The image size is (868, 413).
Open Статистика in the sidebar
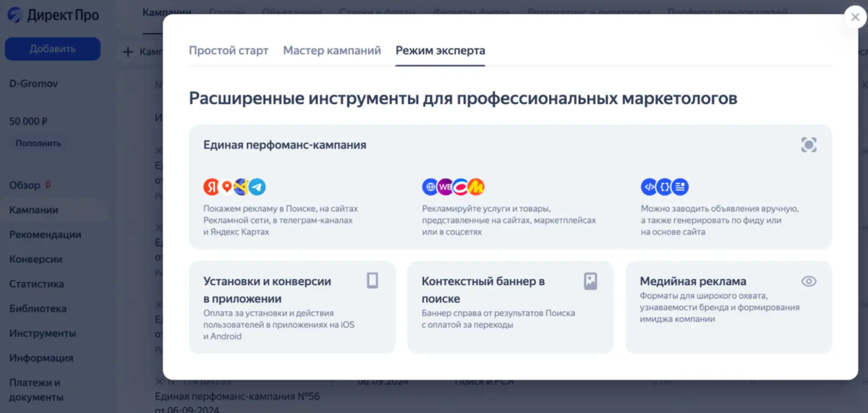click(37, 284)
